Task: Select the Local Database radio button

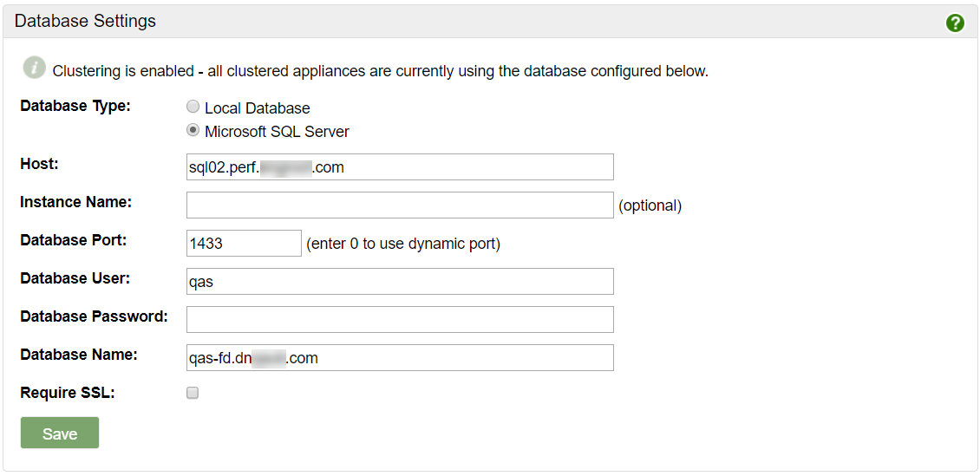Action: (x=193, y=107)
